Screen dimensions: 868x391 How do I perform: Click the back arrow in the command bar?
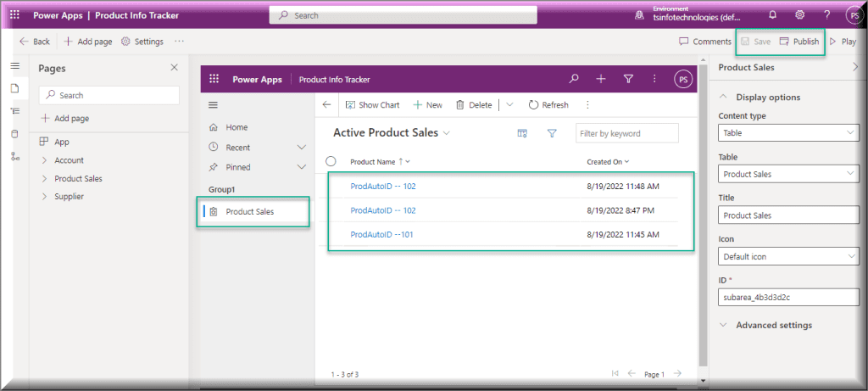[x=326, y=104]
